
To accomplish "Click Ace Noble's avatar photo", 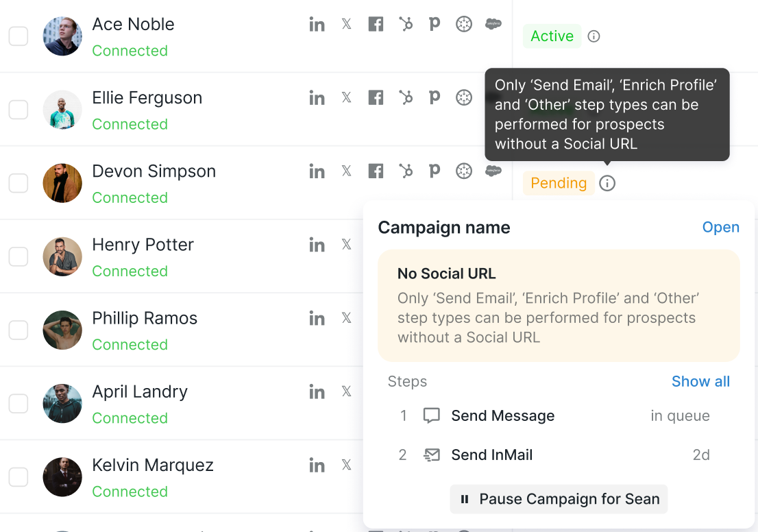I will click(x=62, y=36).
